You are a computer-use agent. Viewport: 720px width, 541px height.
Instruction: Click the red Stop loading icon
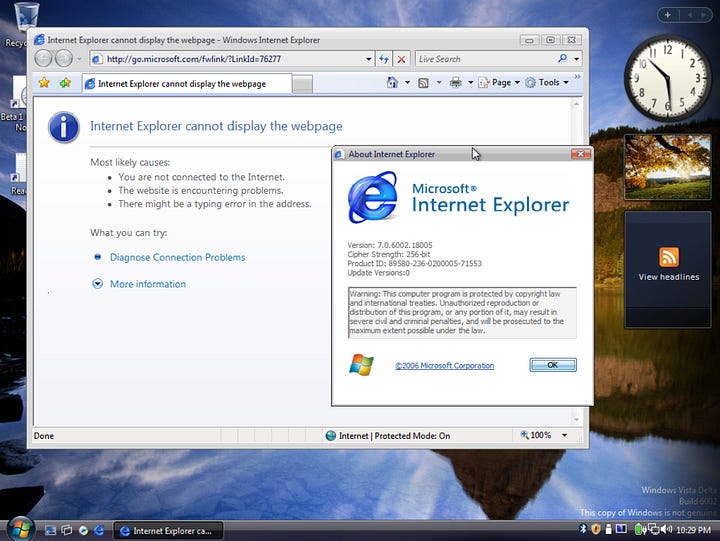point(401,59)
